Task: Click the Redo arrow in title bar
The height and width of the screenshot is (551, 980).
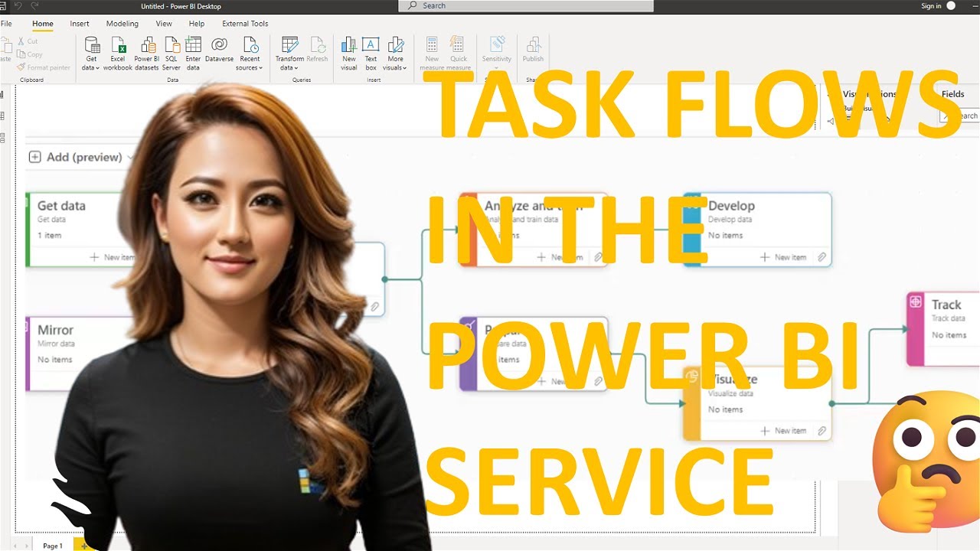Action: click(x=34, y=5)
